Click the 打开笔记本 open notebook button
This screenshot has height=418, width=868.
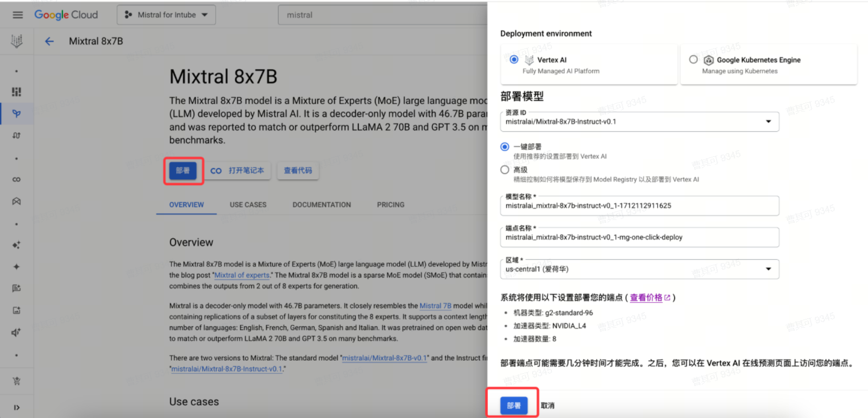(x=238, y=170)
